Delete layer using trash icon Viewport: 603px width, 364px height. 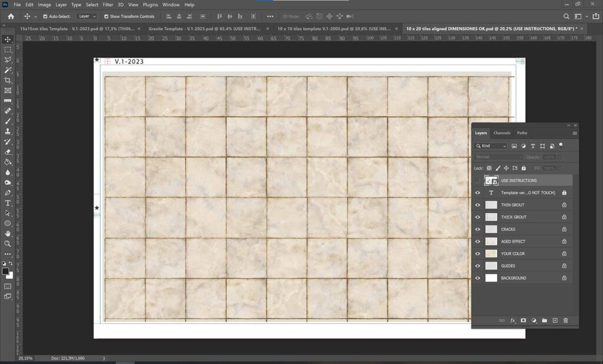565,320
